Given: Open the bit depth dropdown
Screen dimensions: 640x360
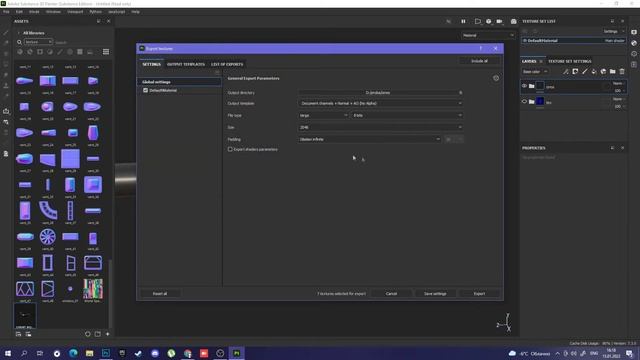Looking at the screenshot, I should tap(407, 116).
